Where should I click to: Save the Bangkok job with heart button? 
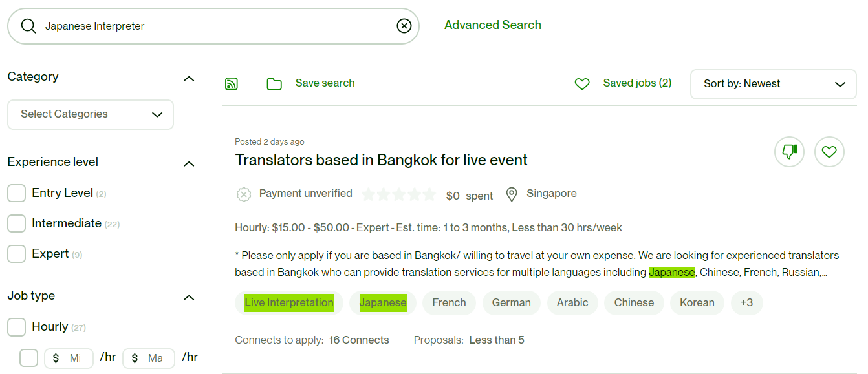[x=829, y=152]
